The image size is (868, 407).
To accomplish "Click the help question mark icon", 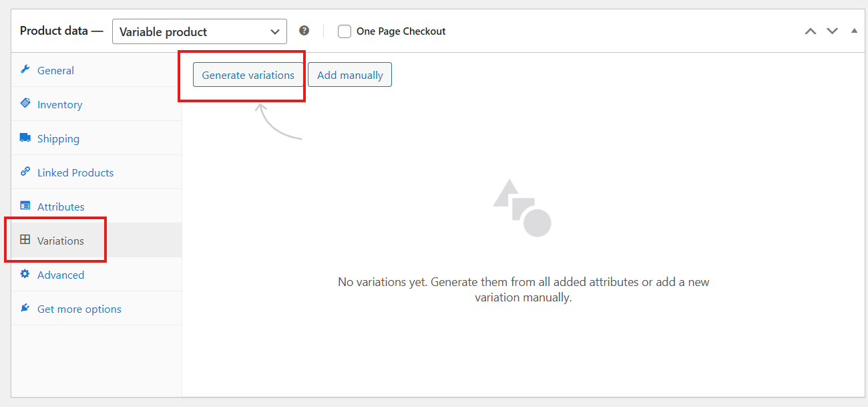I will pos(304,31).
